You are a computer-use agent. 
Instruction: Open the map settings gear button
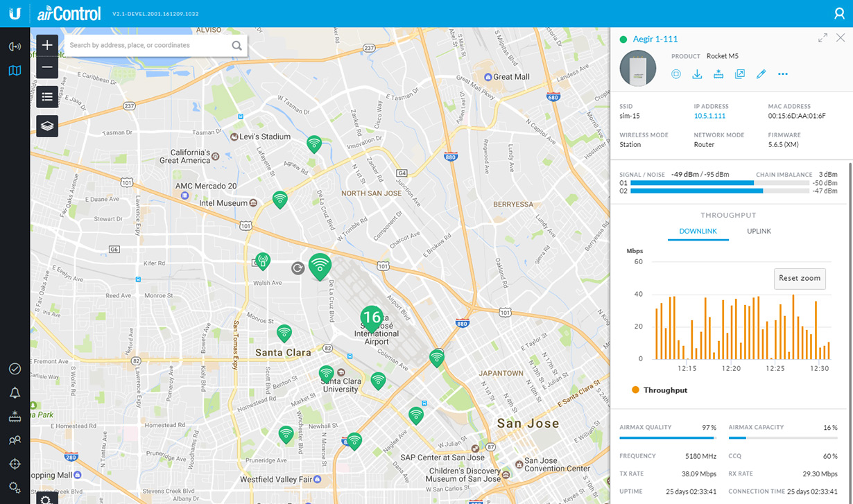tap(46, 498)
